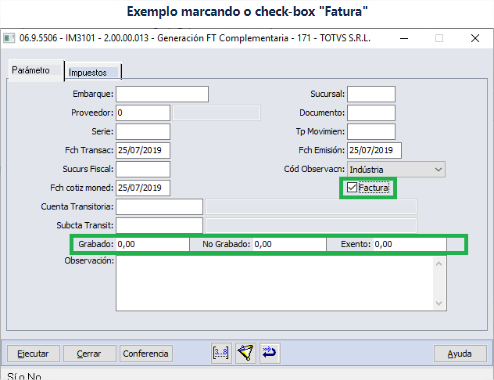Click the blue return arrow icon

(270, 353)
